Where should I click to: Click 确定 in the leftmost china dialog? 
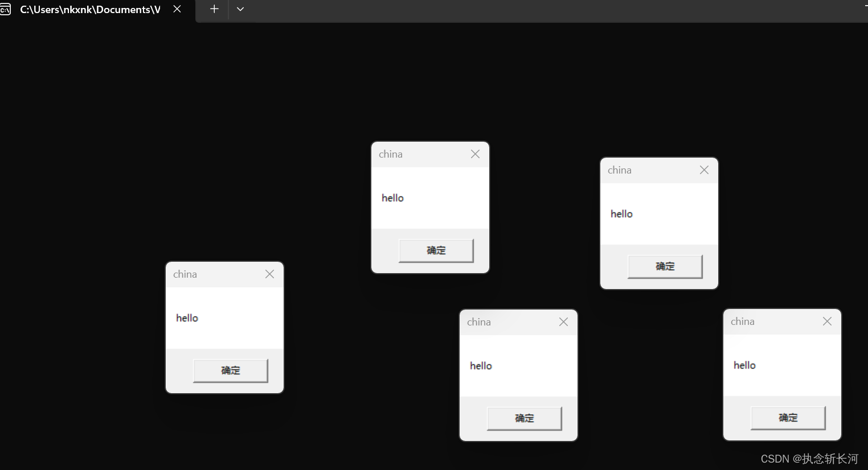(x=231, y=370)
